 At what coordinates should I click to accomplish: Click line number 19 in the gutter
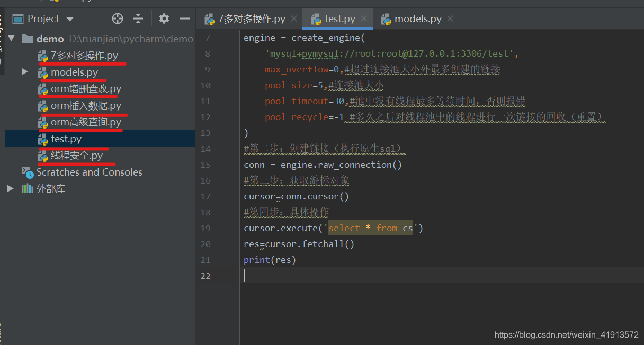(205, 229)
